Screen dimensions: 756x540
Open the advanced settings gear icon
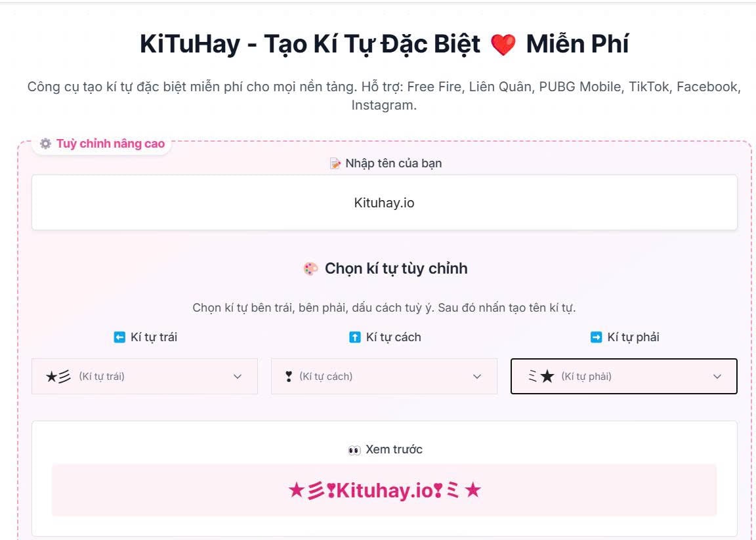[45, 143]
